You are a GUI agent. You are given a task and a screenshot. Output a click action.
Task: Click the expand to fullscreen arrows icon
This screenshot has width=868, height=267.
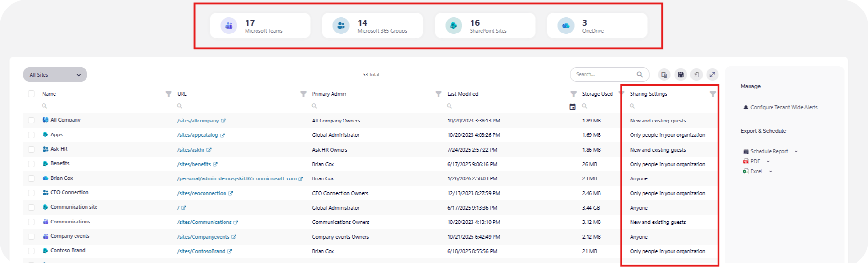tap(712, 75)
